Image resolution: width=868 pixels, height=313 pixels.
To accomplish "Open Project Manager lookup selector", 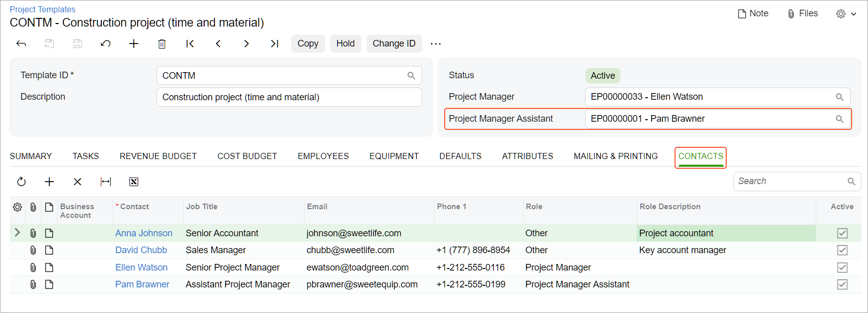I will click(x=839, y=97).
